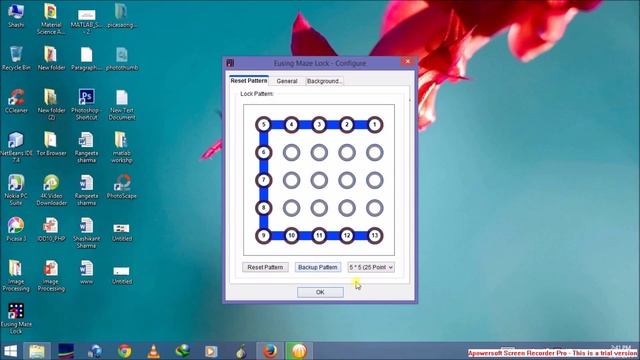The width and height of the screenshot is (640, 360).
Task: Click pattern node numbered 12
Action: pos(347,236)
